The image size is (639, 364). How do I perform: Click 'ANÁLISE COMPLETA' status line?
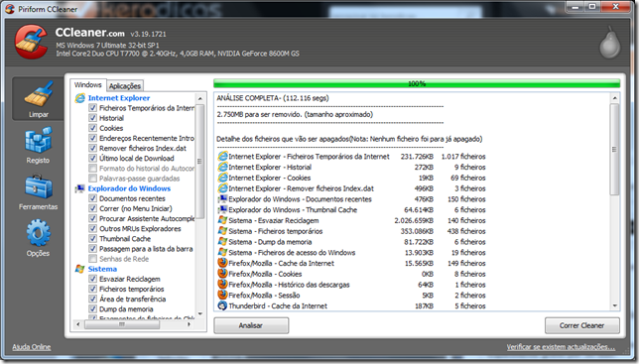pyautogui.click(x=273, y=98)
